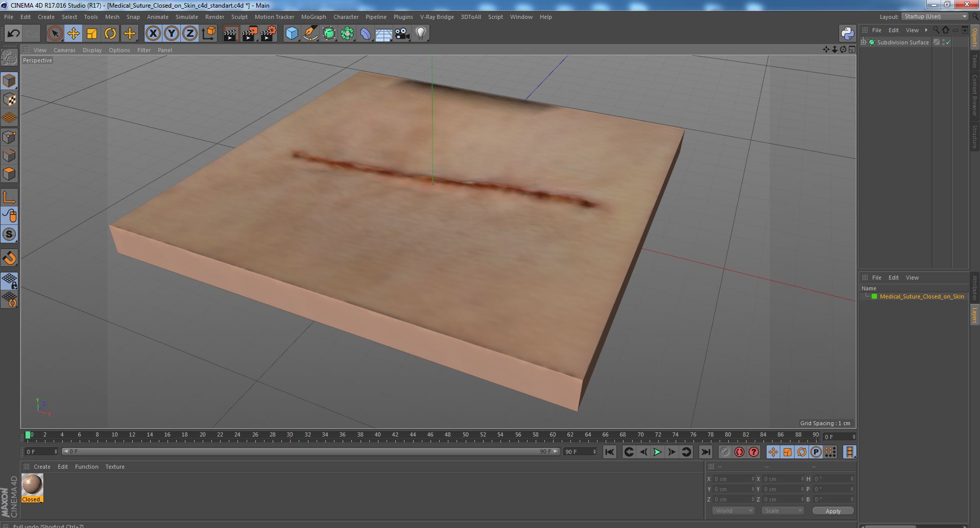
Task: Toggle Subdivision Surface enabled checkmark
Action: click(x=948, y=42)
